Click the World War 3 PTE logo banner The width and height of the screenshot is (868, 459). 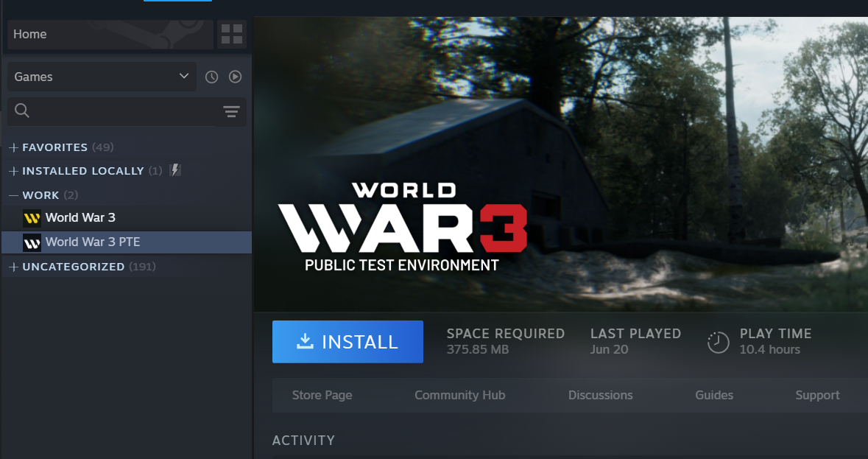click(x=403, y=227)
